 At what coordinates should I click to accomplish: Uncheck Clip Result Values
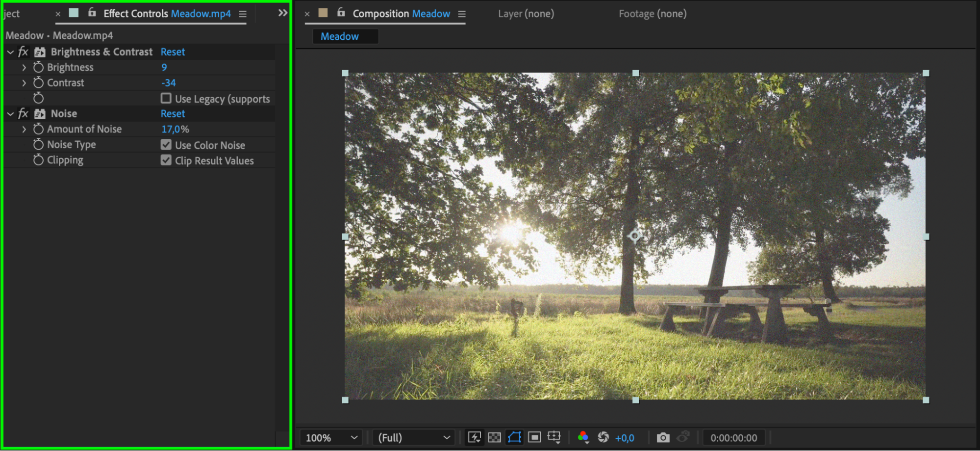(x=166, y=160)
